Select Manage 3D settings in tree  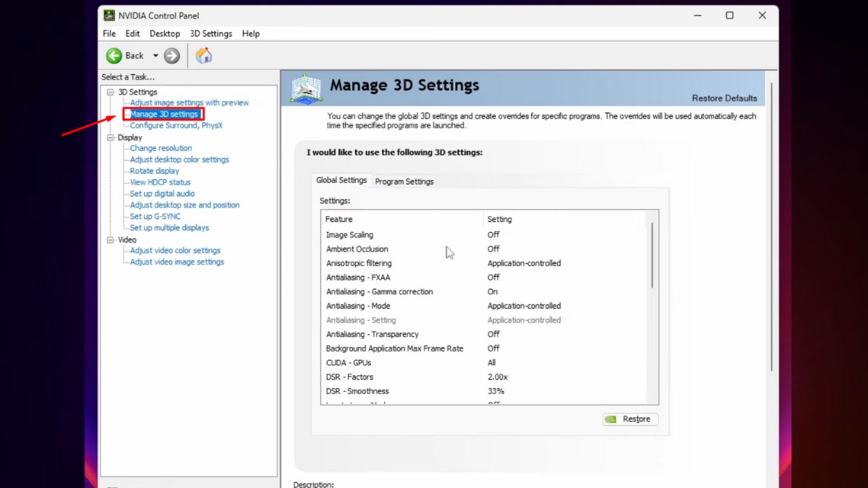[163, 114]
